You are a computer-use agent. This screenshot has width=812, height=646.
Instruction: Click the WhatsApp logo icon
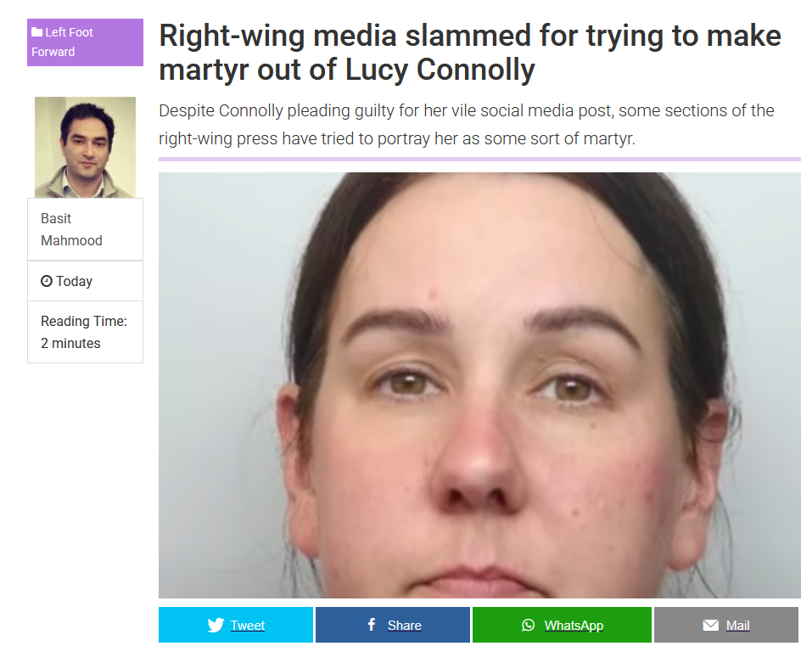(528, 625)
